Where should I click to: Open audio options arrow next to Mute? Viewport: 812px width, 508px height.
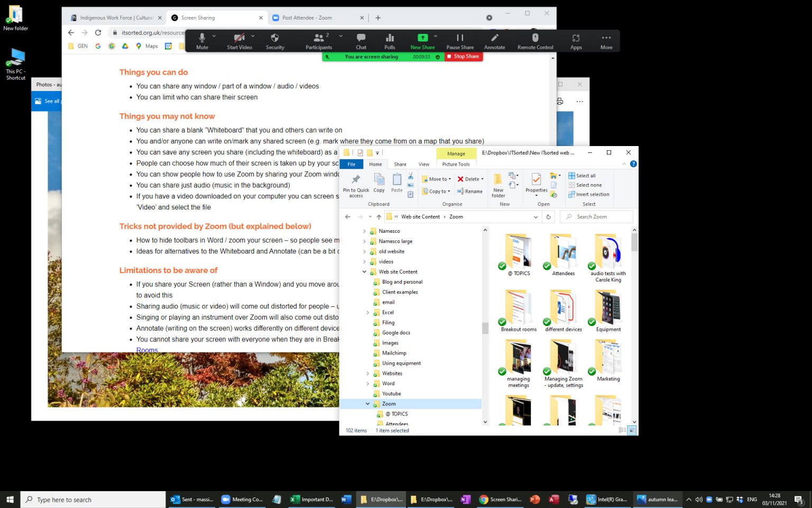coord(214,36)
